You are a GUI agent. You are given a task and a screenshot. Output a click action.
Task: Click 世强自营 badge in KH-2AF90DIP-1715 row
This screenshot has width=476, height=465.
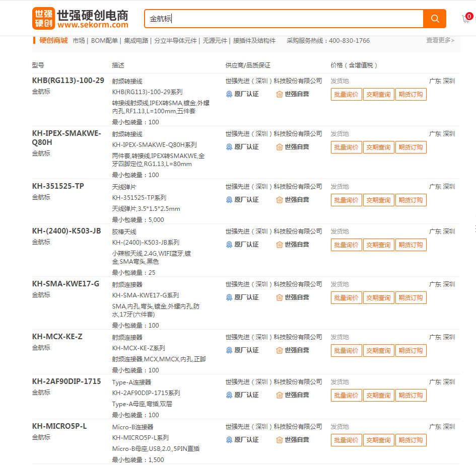[293, 395]
